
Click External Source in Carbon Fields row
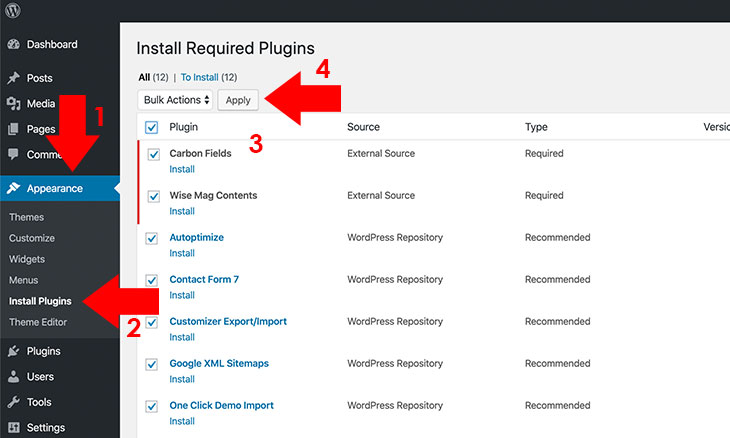(381, 153)
